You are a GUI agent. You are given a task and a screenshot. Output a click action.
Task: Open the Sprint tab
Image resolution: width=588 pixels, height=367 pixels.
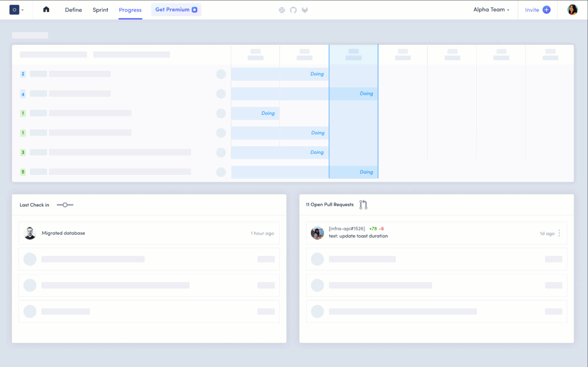point(100,10)
